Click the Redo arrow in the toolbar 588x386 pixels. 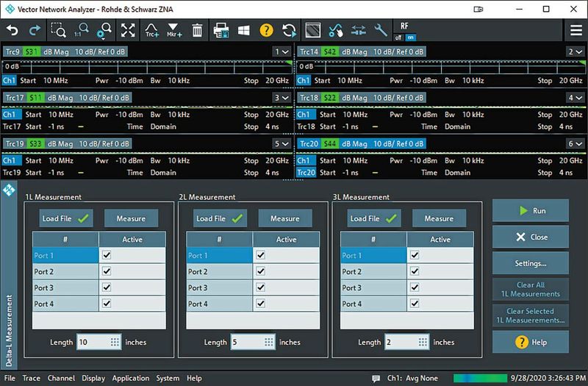(x=35, y=30)
